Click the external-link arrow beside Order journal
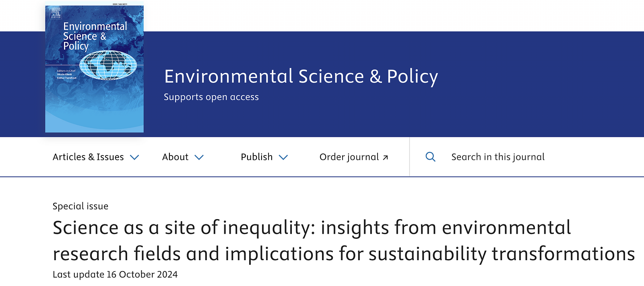Viewport: 644px width, 286px height. (385, 158)
